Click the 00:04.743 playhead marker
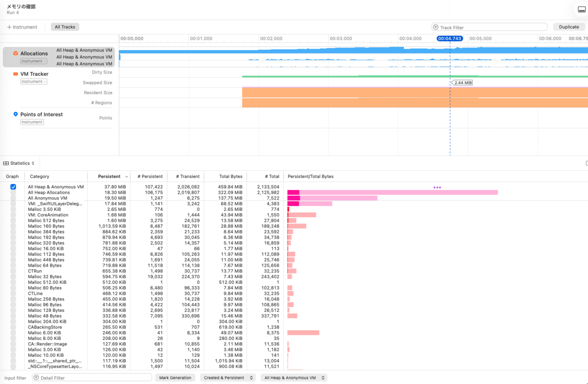588x384 pixels. (x=450, y=38)
